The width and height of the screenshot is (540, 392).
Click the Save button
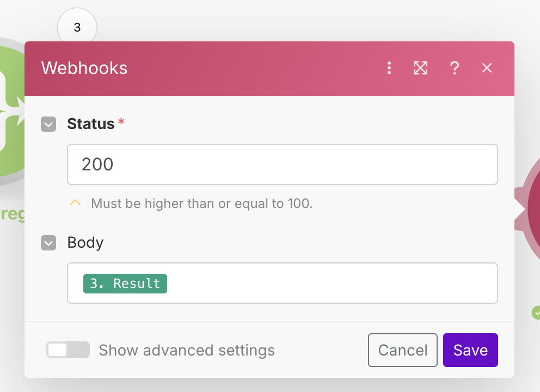click(470, 350)
